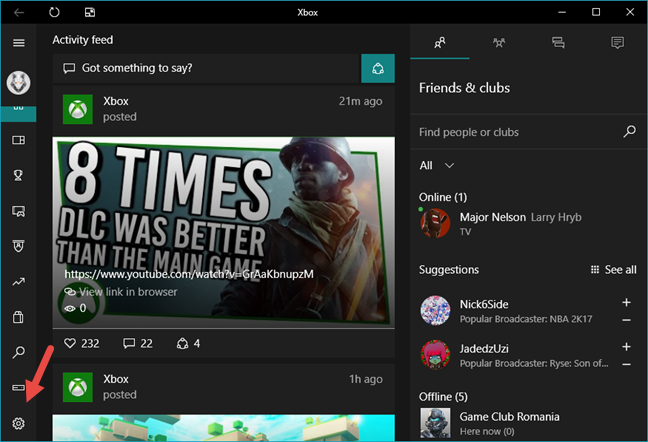The height and width of the screenshot is (442, 648).
Task: Click the back arrow in title bar
Action: (19, 12)
